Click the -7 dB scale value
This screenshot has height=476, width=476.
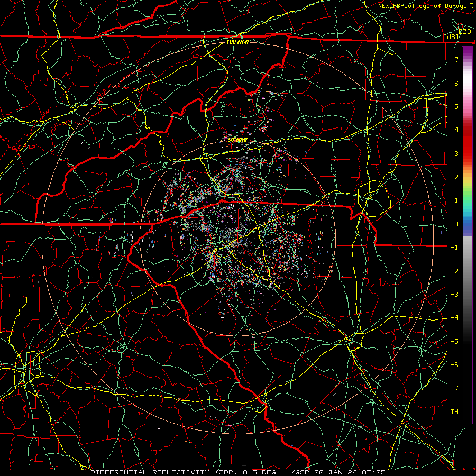point(454,388)
